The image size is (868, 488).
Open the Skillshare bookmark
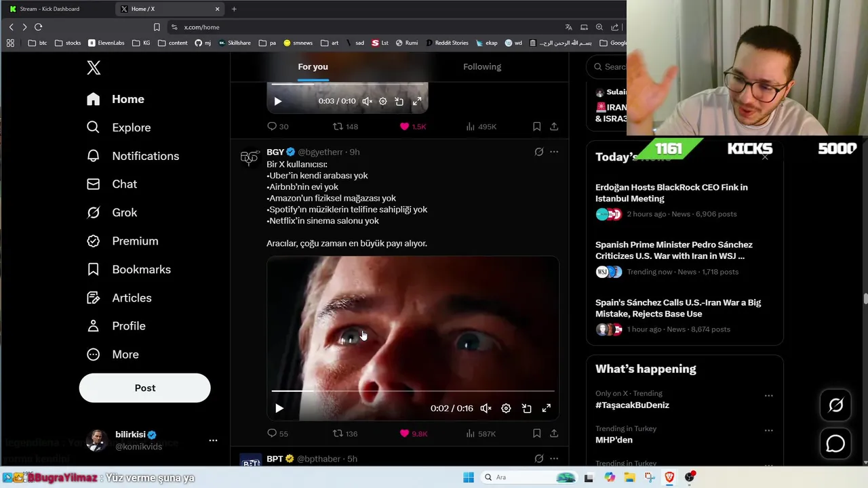pos(235,43)
